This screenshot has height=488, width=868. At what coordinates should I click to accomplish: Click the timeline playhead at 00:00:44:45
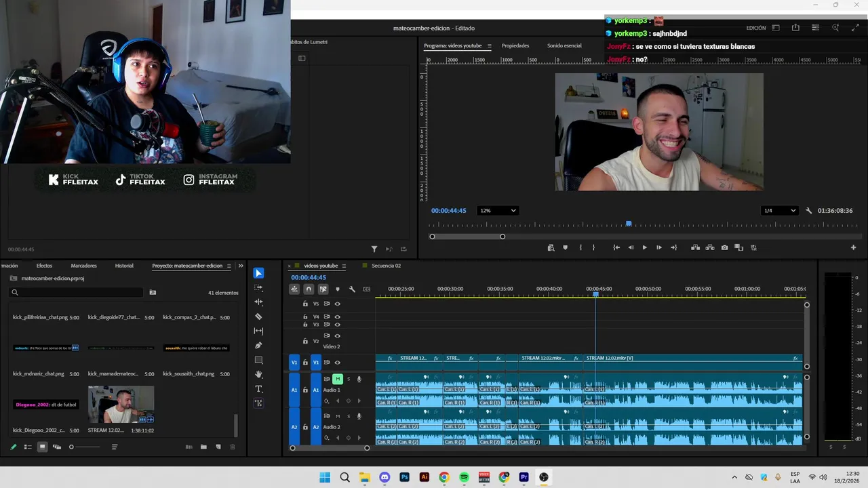pos(595,293)
